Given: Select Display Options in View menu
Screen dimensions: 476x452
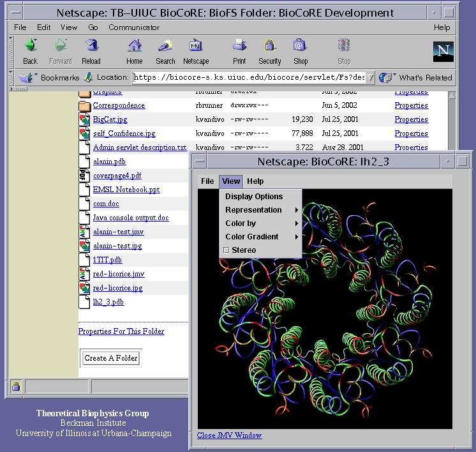Looking at the screenshot, I should click(254, 197).
